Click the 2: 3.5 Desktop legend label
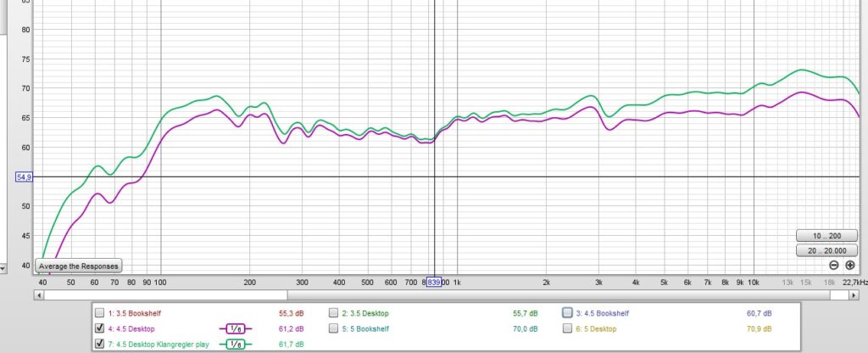Screen dimensions: 868x353 pyautogui.click(x=365, y=313)
